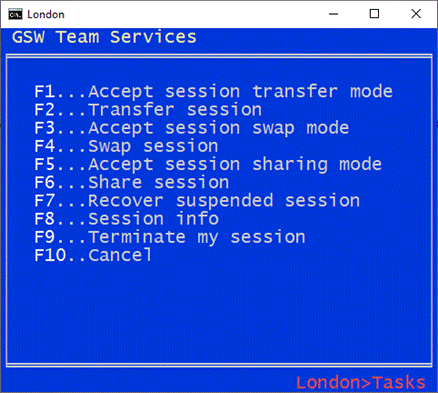The height and width of the screenshot is (393, 438).
Task: Select F5 Accept session sharing mode
Action: (x=208, y=164)
